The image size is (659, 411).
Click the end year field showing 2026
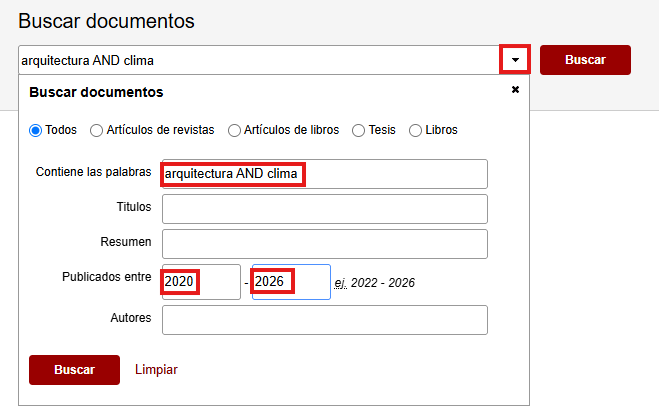pos(291,282)
